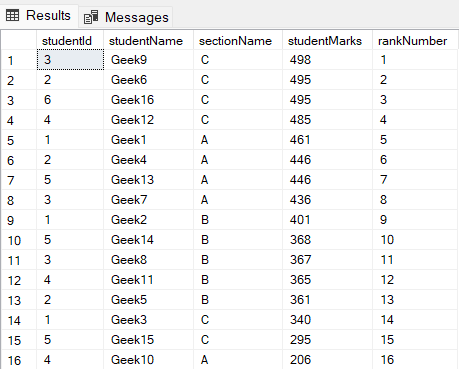
Task: Select the studentMarks value 485
Action: click(327, 120)
